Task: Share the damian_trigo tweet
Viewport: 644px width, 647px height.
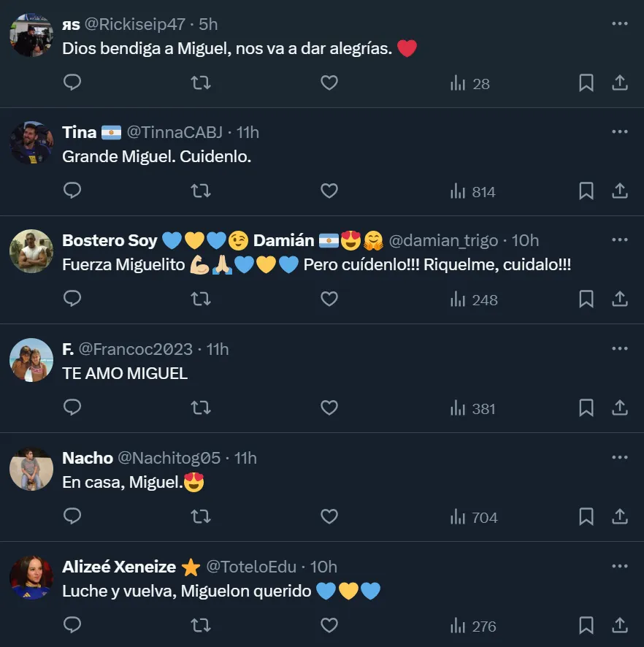Action: (x=620, y=299)
